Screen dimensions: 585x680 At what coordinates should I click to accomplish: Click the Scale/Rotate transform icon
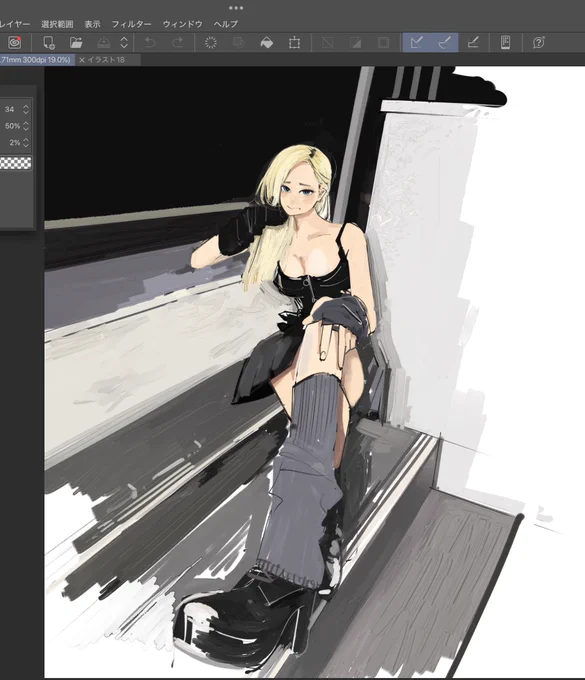coord(294,42)
